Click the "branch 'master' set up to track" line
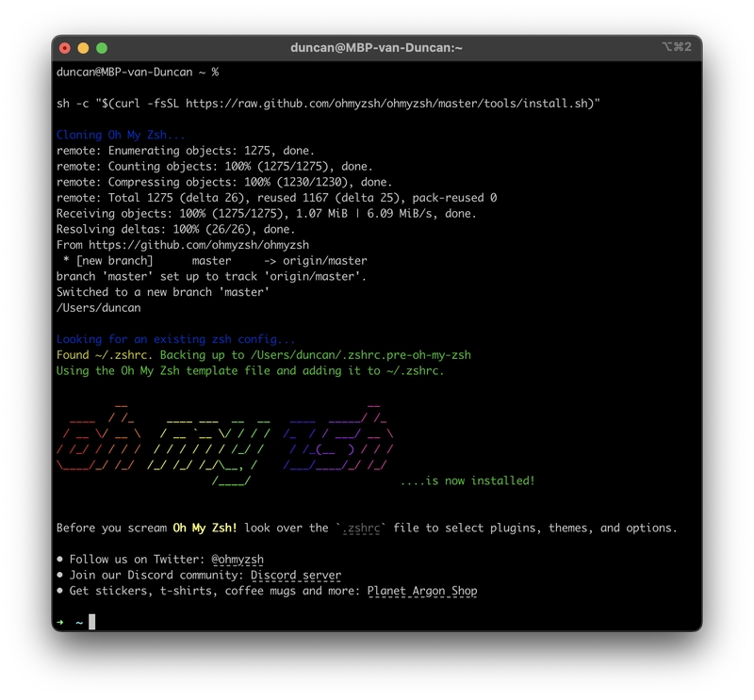Image resolution: width=754 pixels, height=700 pixels. pos(211,276)
